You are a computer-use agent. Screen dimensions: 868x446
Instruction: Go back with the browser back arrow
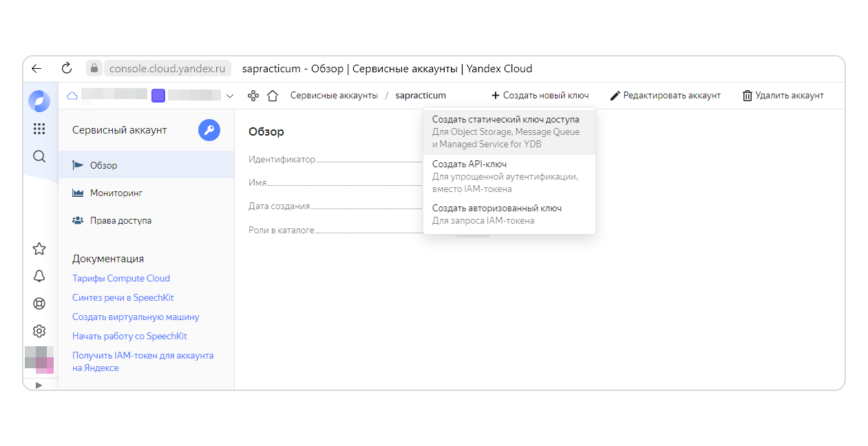pos(36,68)
